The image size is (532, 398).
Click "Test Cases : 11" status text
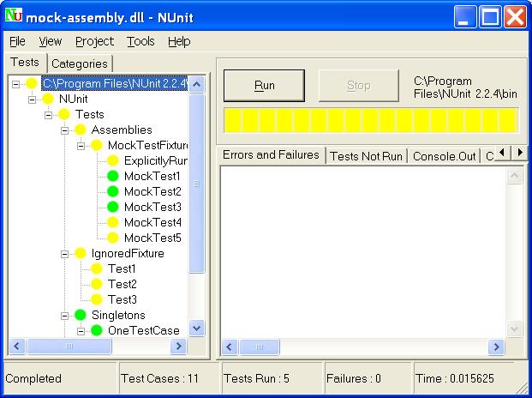[159, 378]
